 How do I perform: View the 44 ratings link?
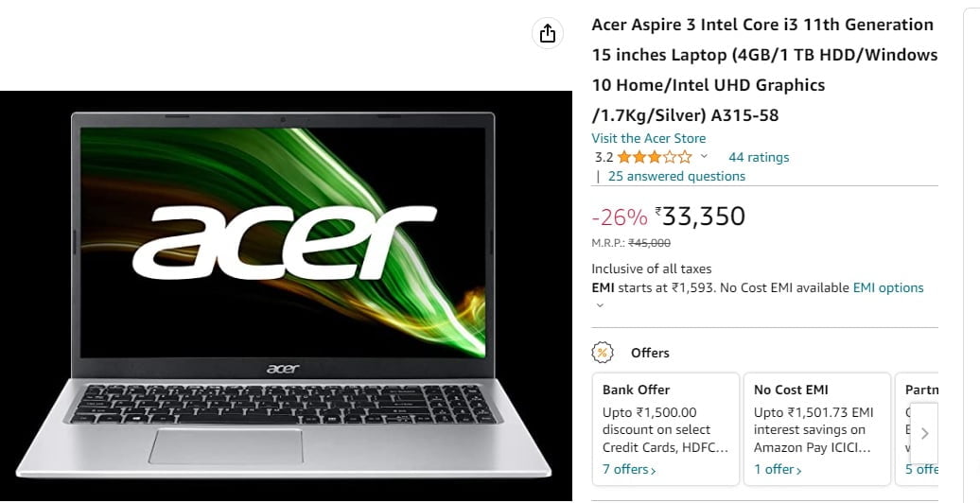[x=759, y=157]
